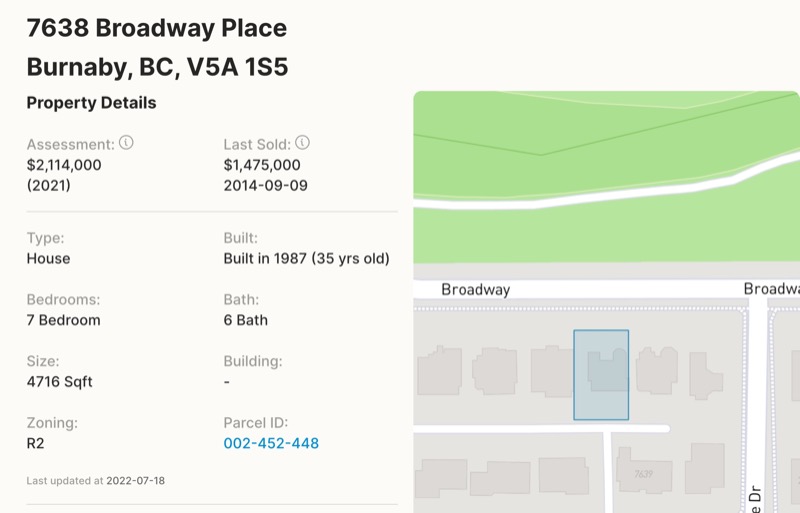
Task: Click the Property Details heading
Action: point(91,103)
